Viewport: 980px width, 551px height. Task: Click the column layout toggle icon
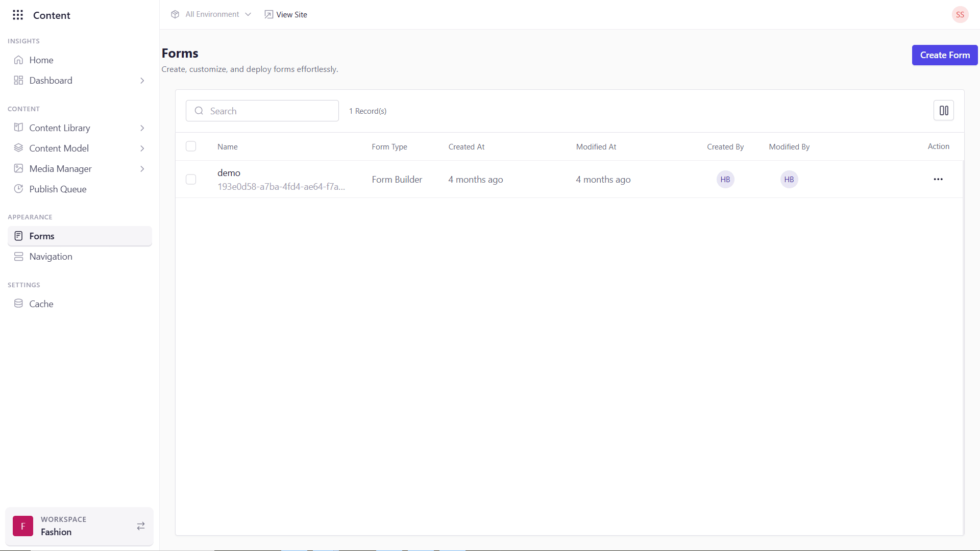(x=943, y=111)
